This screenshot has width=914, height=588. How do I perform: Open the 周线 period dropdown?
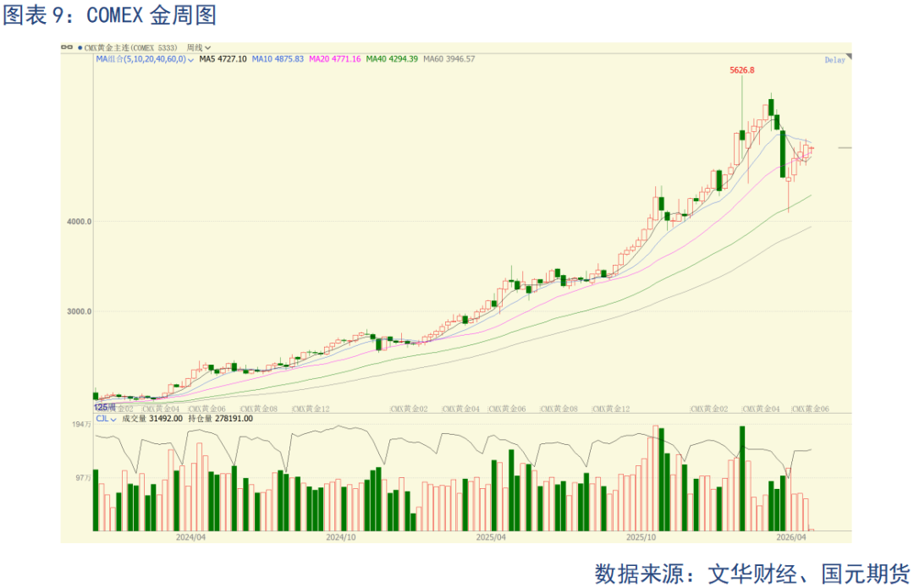click(199, 48)
